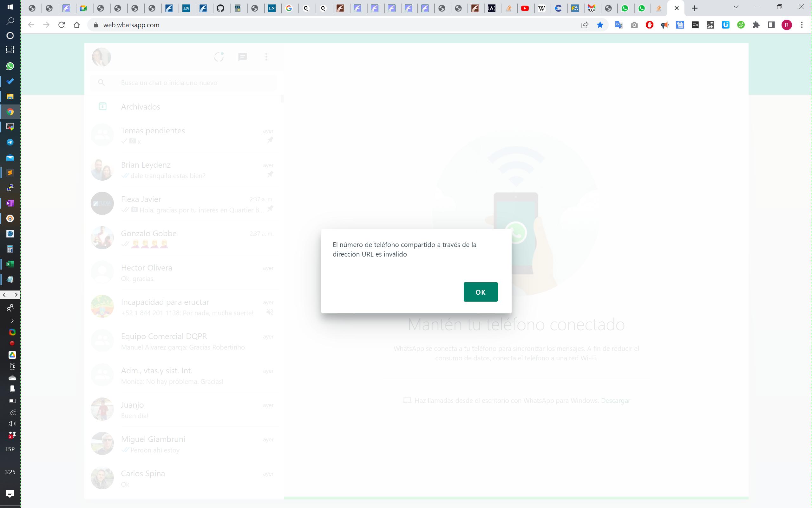
Task: Open the Miguel Giambruni chat
Action: [184, 444]
